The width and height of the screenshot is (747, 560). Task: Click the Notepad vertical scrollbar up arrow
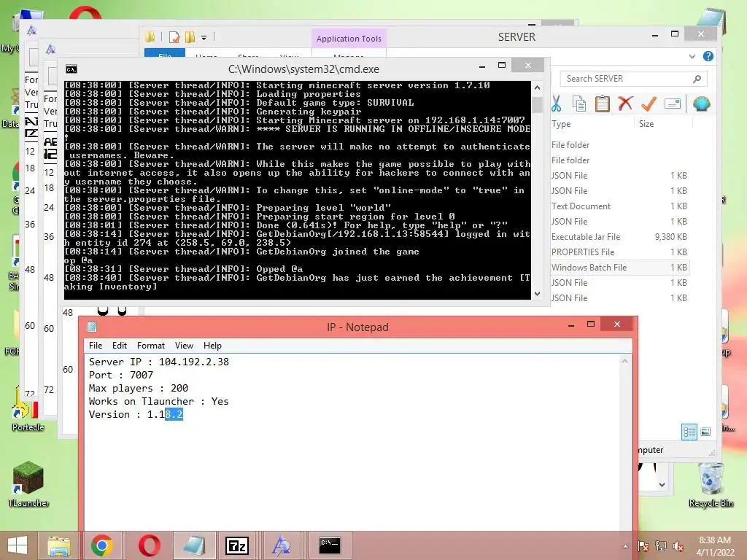[624, 362]
